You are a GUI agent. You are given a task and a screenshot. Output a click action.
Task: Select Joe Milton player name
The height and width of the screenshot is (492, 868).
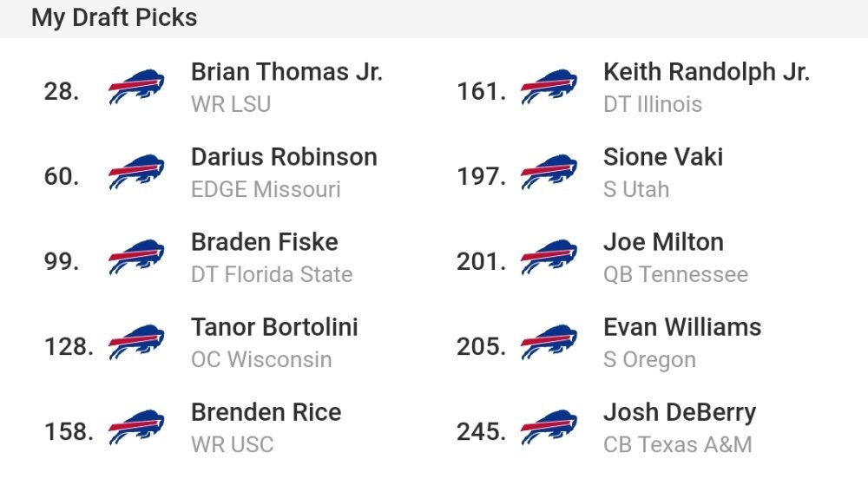(x=664, y=242)
